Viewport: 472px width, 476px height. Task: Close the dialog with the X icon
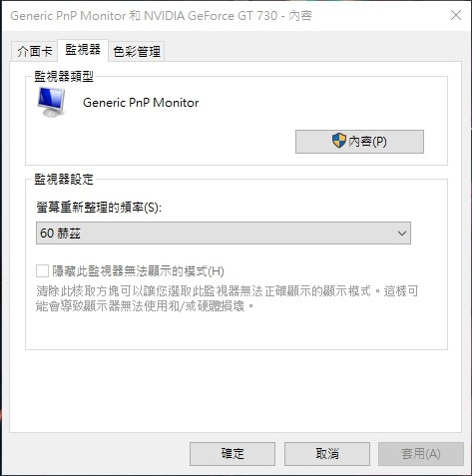coord(456,15)
